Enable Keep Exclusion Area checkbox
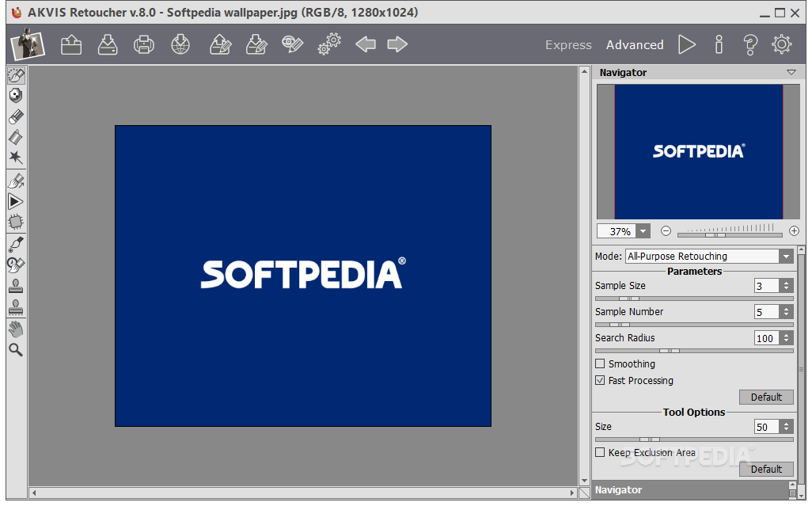 point(600,452)
